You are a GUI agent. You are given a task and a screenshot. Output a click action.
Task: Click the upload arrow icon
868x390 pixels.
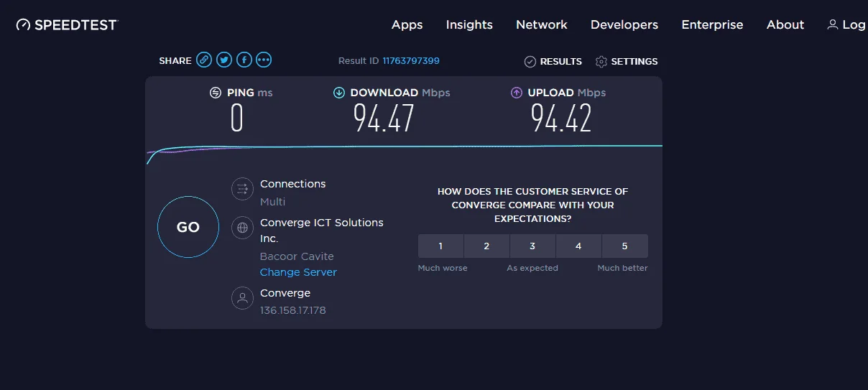(x=516, y=93)
